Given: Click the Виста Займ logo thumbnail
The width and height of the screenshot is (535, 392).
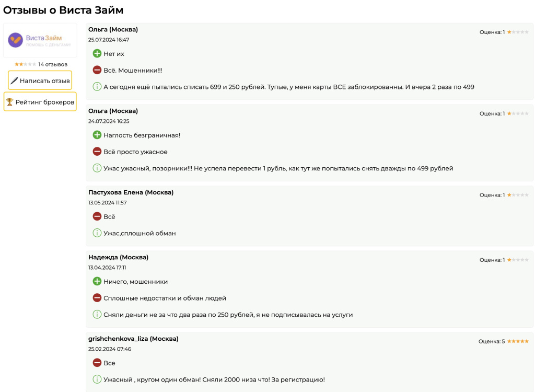Looking at the screenshot, I should point(40,40).
